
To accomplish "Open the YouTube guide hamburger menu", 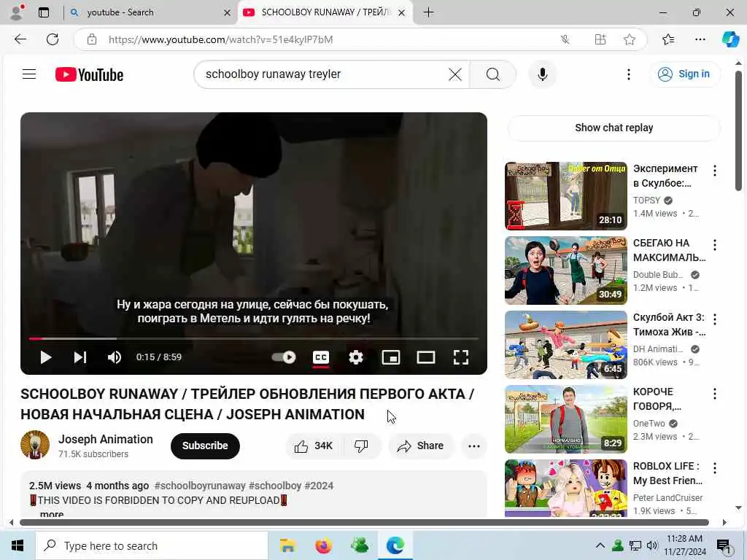I will coord(29,74).
